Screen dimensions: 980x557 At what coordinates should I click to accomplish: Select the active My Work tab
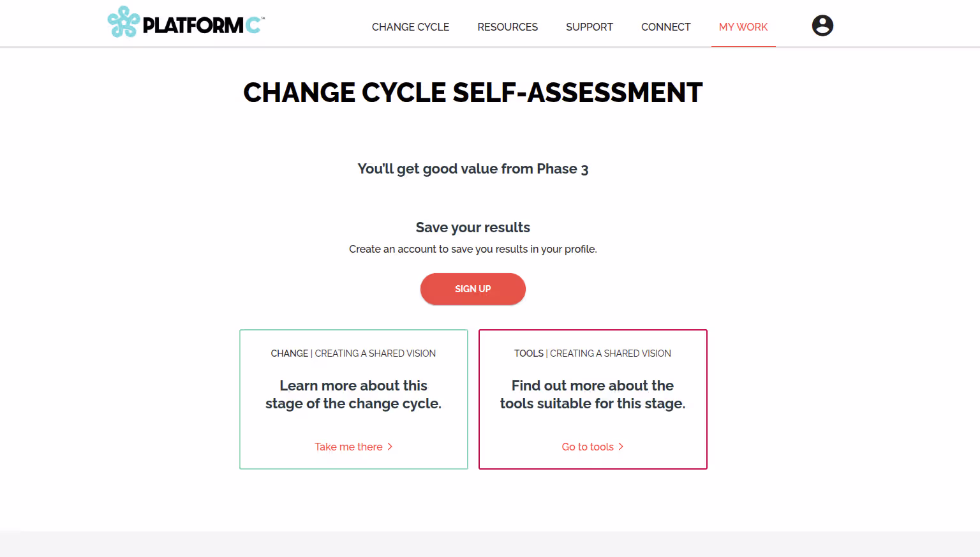coord(743,27)
